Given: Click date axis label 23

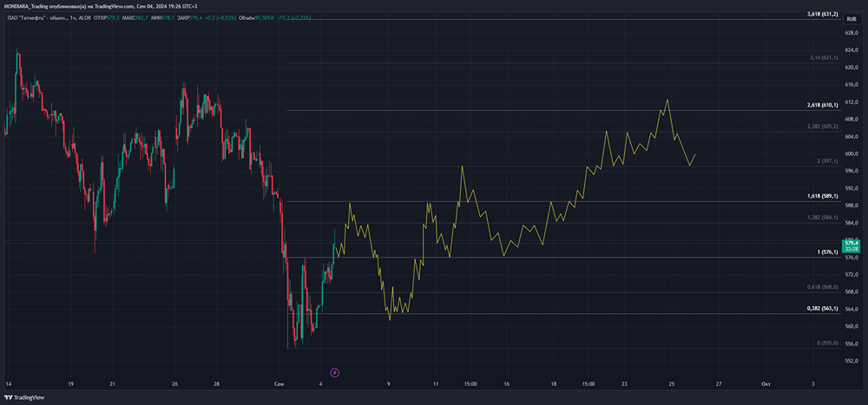Looking at the screenshot, I should click(624, 383).
